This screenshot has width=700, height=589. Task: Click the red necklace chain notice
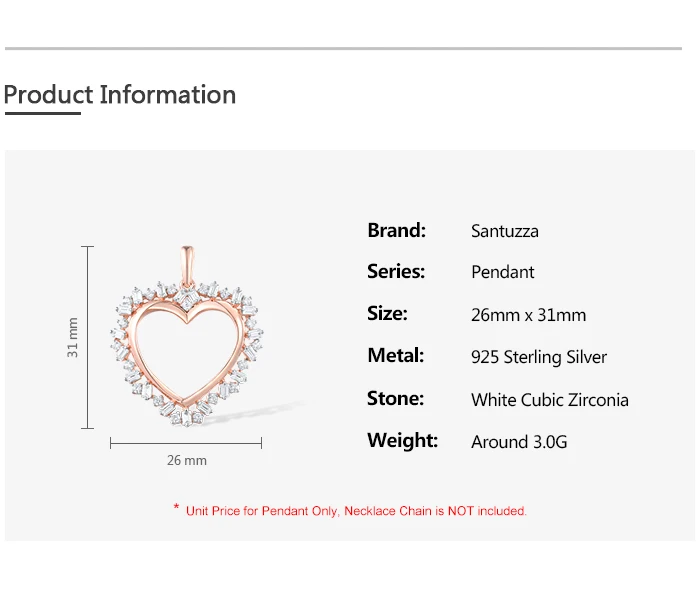pyautogui.click(x=356, y=511)
